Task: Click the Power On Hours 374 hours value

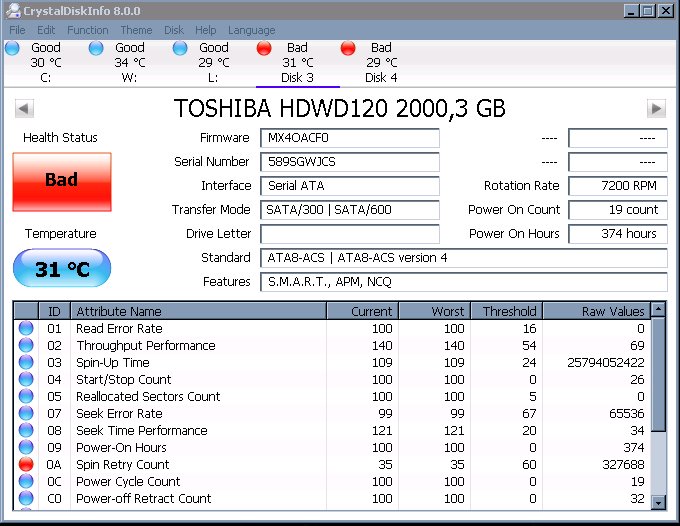Action: pyautogui.click(x=618, y=234)
